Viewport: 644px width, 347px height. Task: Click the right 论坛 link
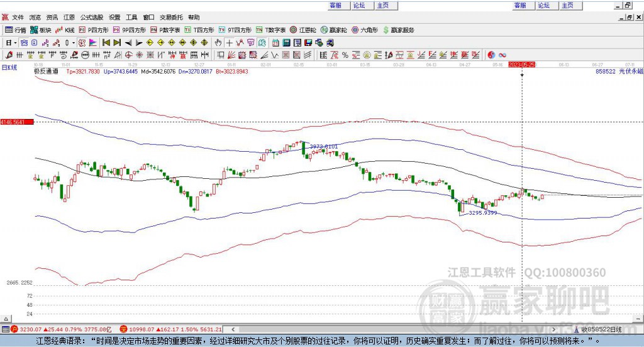pos(544,5)
